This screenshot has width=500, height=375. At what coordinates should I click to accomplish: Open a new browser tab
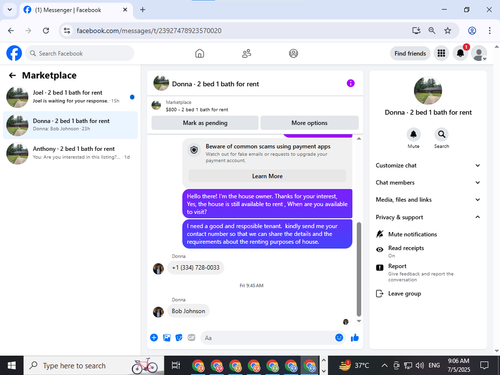[142, 10]
